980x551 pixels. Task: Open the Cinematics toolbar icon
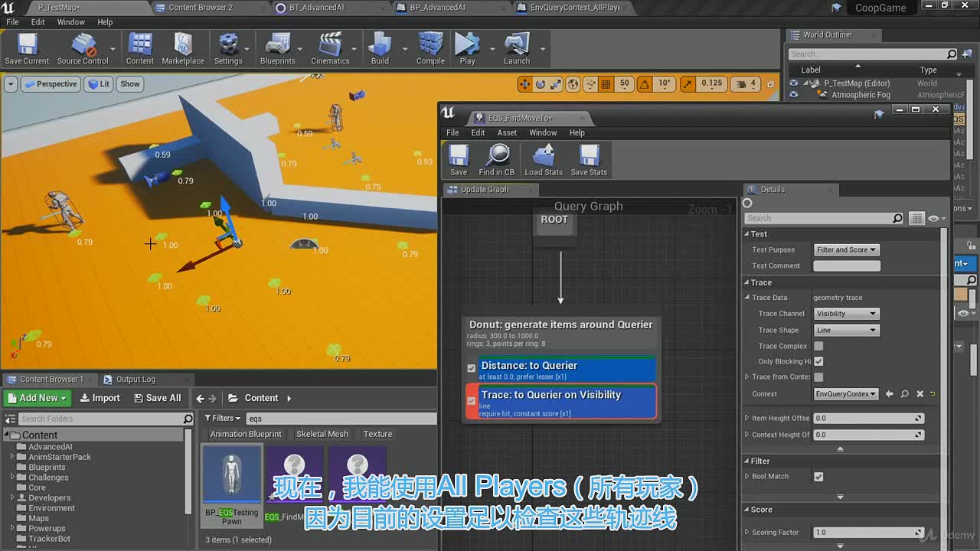click(330, 49)
